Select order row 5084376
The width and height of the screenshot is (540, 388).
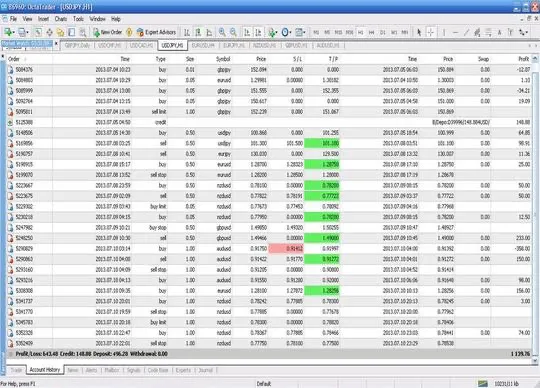[x=269, y=70]
